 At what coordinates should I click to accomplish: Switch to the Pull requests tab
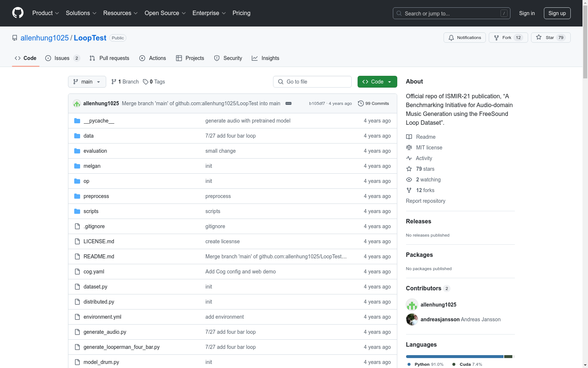point(110,58)
